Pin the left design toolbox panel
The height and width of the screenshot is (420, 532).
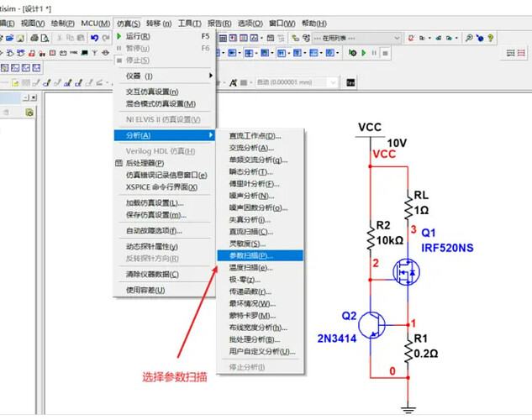(x=26, y=97)
